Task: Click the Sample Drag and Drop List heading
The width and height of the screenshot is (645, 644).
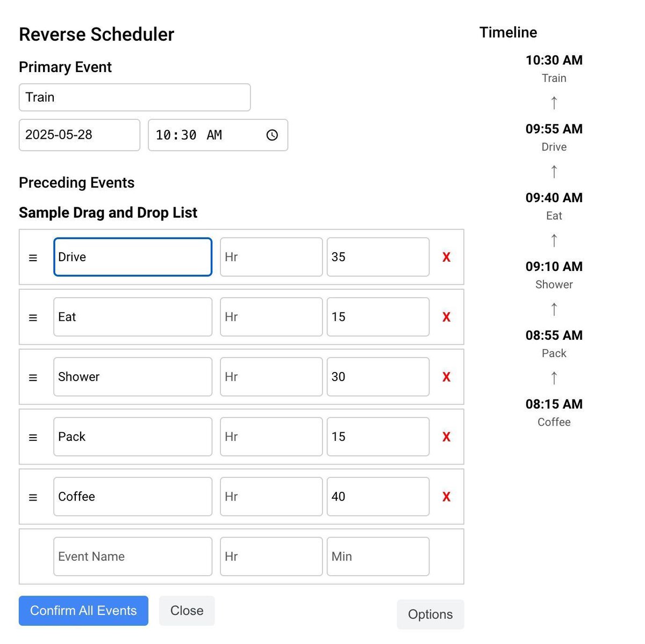Action: click(x=108, y=213)
